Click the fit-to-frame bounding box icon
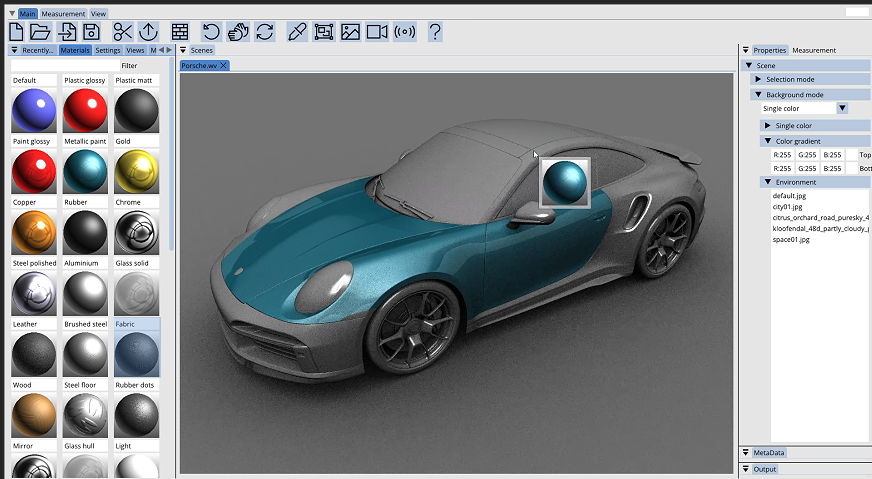This screenshot has height=479, width=872. click(324, 32)
